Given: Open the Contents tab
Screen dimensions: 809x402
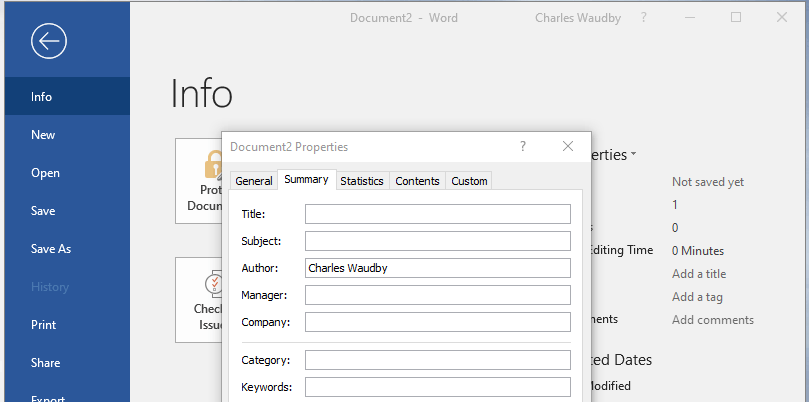Looking at the screenshot, I should [x=417, y=181].
